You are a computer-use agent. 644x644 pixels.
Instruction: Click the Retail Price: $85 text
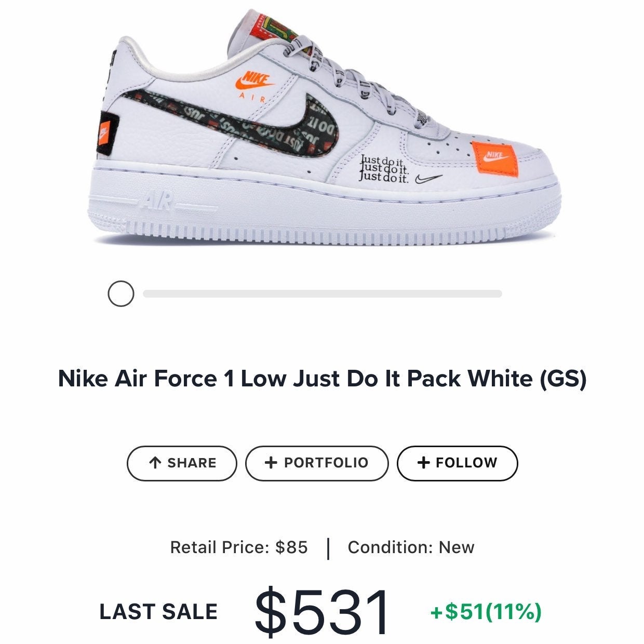(239, 547)
